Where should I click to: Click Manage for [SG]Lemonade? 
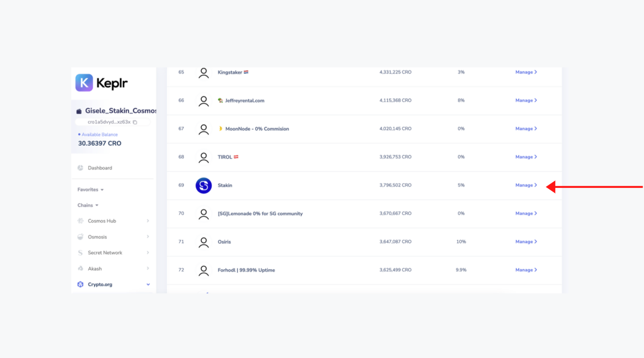pyautogui.click(x=526, y=213)
